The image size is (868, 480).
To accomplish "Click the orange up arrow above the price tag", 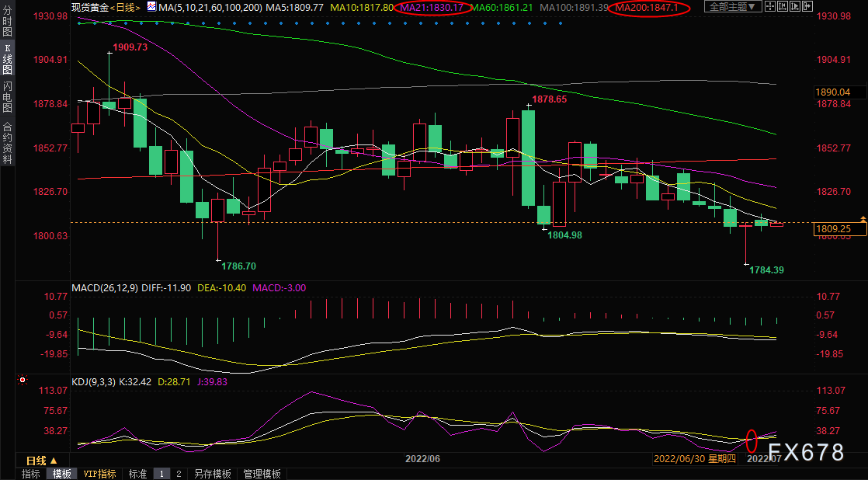I will pos(863,220).
